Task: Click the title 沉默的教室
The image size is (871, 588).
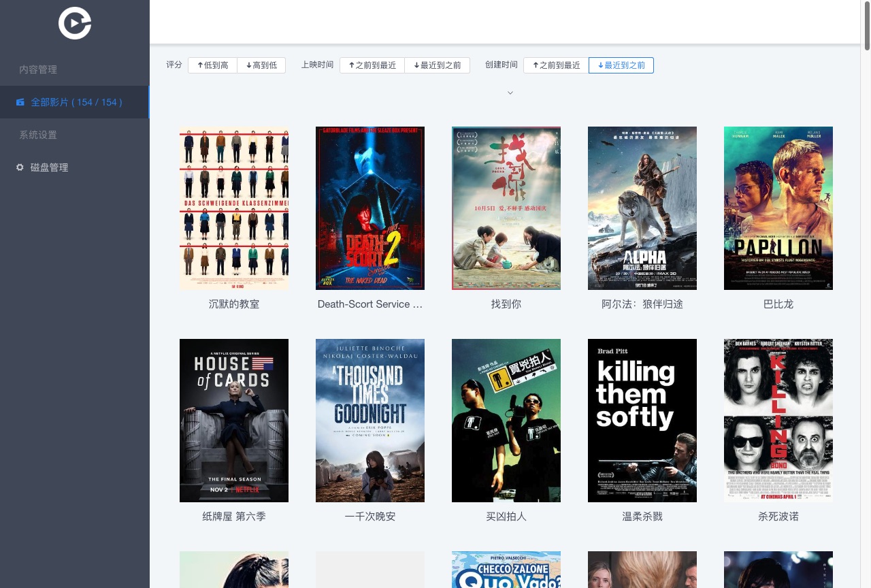Action: coord(234,304)
